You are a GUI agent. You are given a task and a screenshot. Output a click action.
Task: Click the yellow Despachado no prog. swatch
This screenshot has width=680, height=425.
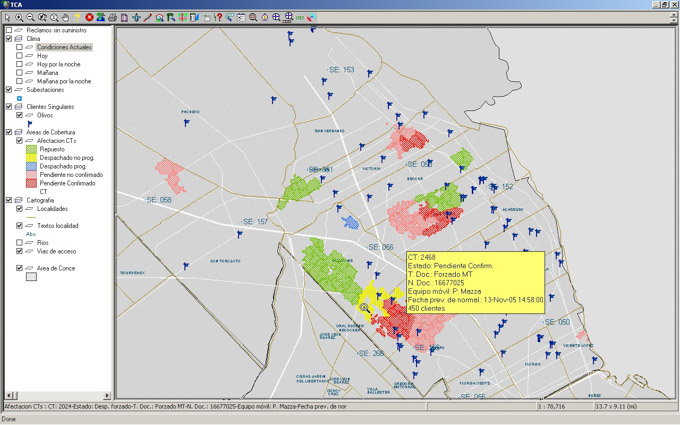pyautogui.click(x=31, y=158)
